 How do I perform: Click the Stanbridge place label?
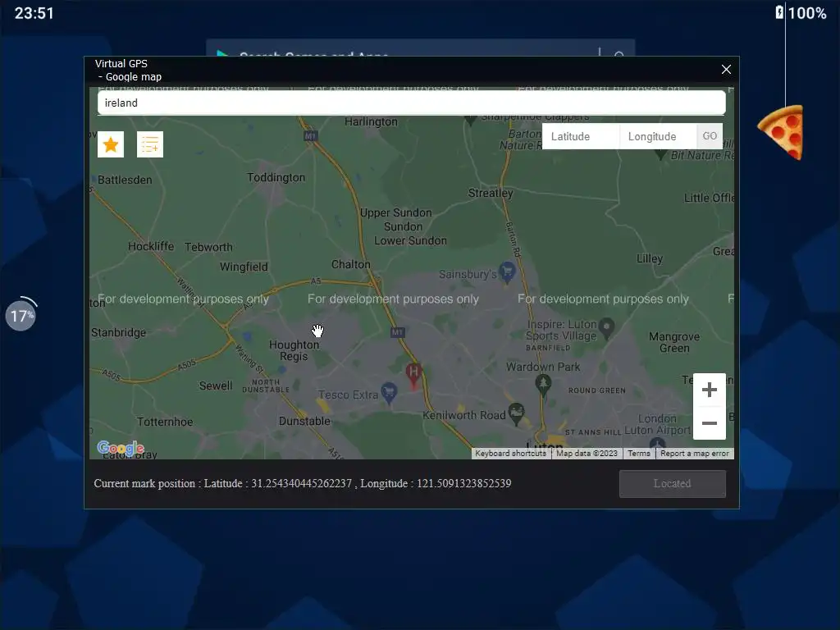[118, 333]
